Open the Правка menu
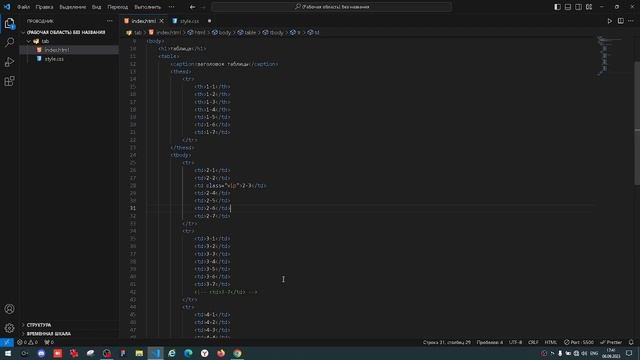Image resolution: width=640 pixels, height=360 pixels. pyautogui.click(x=44, y=7)
